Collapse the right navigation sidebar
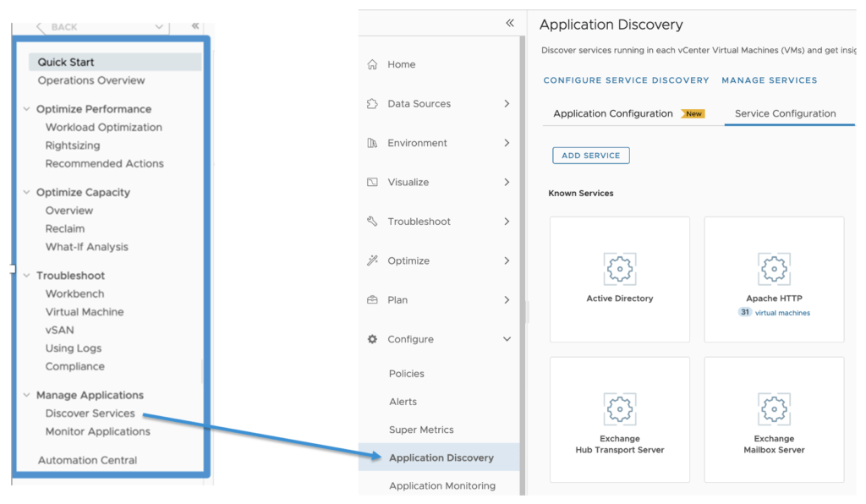866x504 pixels. tap(509, 23)
